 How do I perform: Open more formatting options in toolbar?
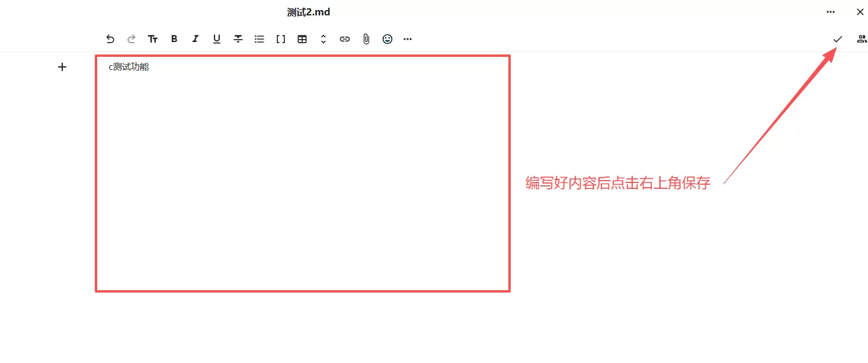coord(408,39)
